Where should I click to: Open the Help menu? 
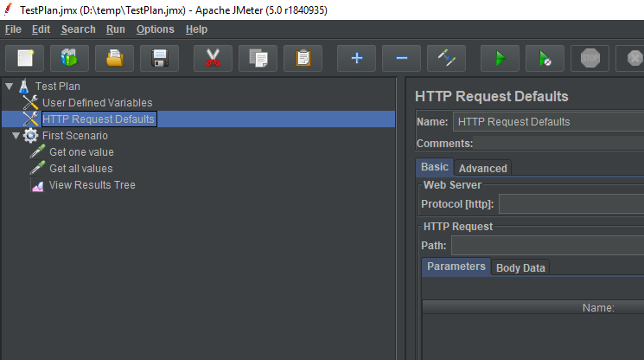click(196, 29)
